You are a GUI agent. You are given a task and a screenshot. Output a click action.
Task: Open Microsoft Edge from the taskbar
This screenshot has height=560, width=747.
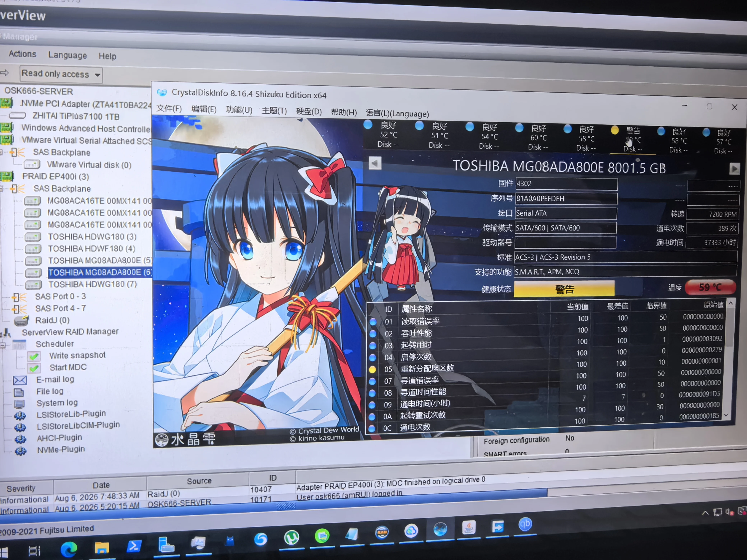[69, 550]
